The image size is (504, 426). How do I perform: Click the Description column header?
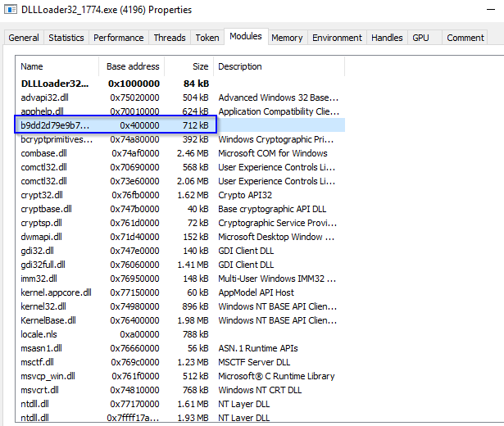coord(279,66)
